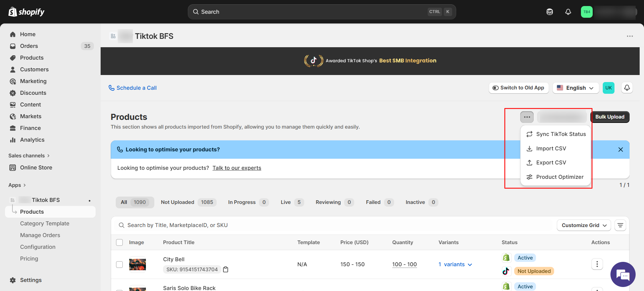Screen dimensions: 644x291
Task: Open the Talk to our experts link
Action: point(236,168)
